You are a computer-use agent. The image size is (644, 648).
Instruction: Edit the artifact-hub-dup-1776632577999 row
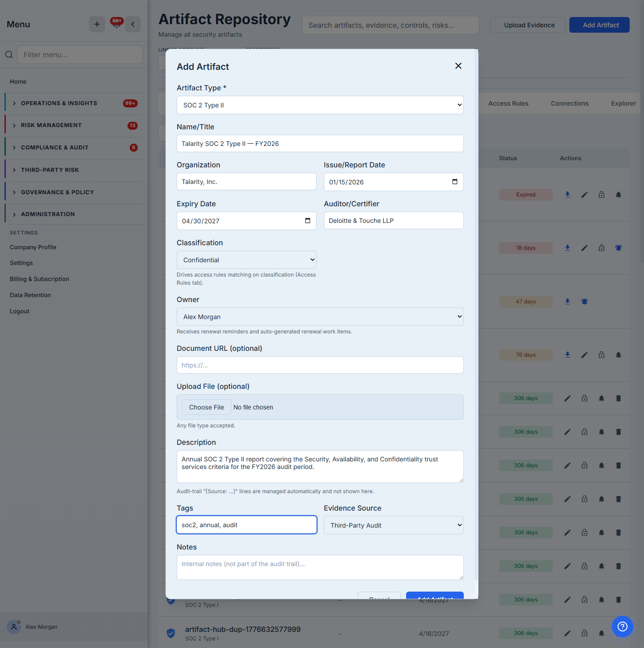568,633
